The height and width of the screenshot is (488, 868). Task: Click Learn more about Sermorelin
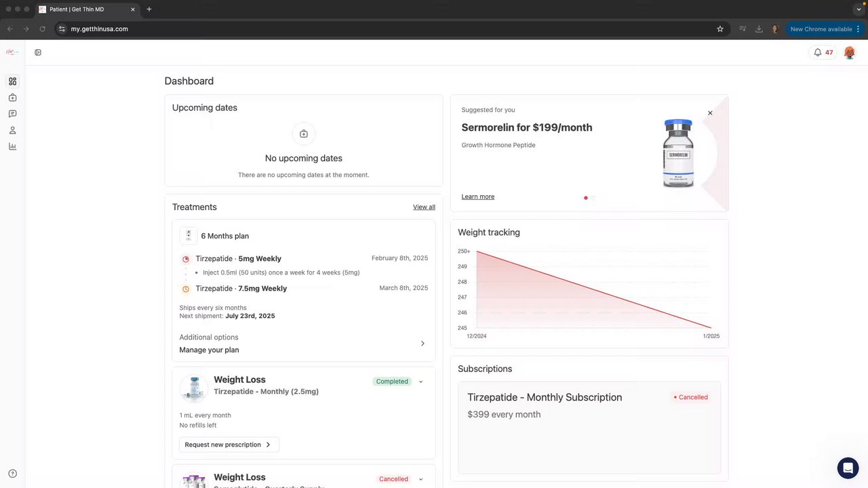click(478, 197)
